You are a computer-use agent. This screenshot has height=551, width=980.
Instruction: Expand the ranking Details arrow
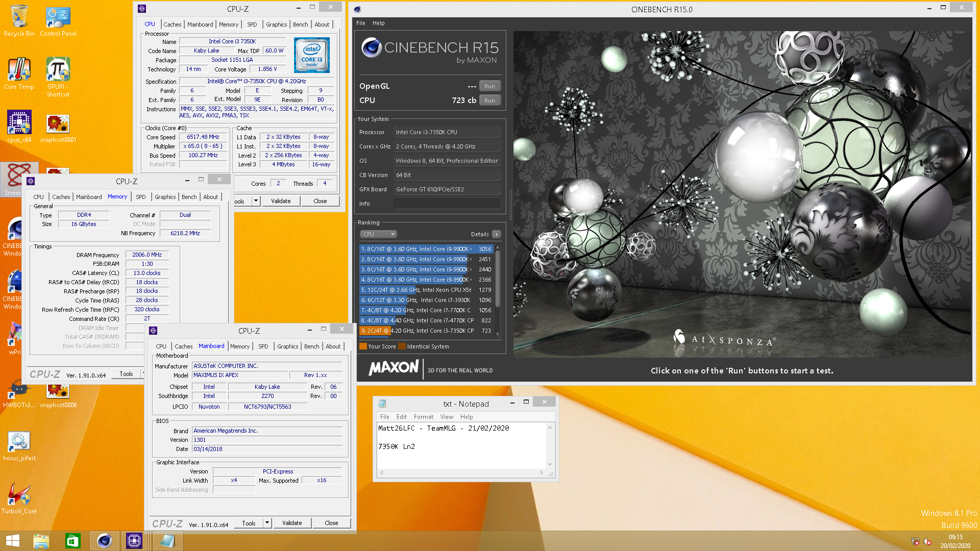[497, 234]
